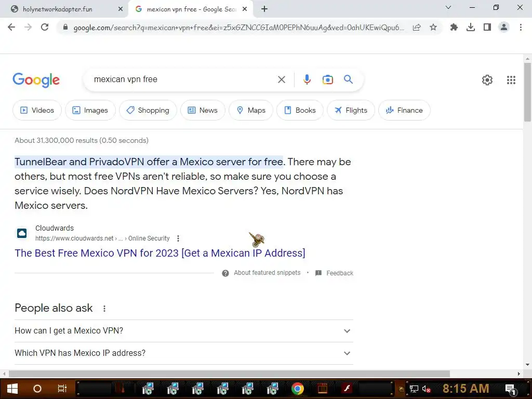This screenshot has height=399, width=532.
Task: Filter results by Images
Action: [90, 110]
